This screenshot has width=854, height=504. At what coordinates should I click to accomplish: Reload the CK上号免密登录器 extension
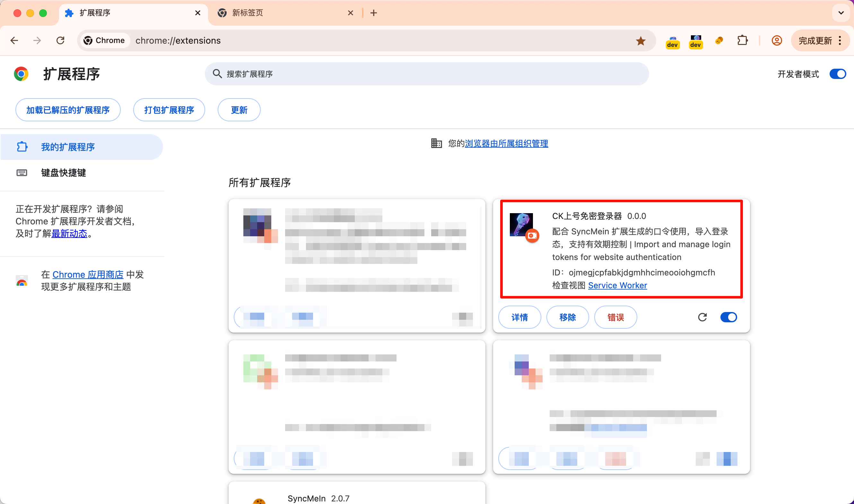702,317
